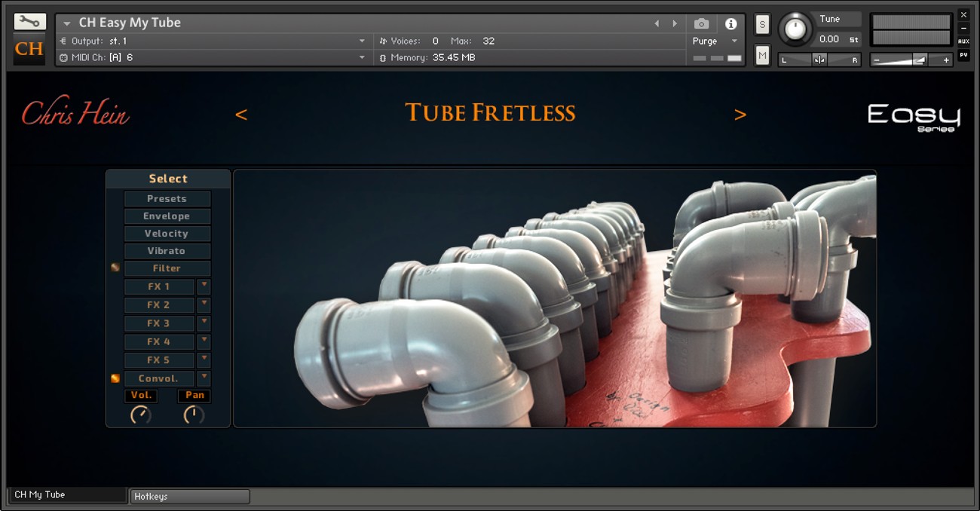
Task: Click the Easy Series logo
Action: point(914,117)
